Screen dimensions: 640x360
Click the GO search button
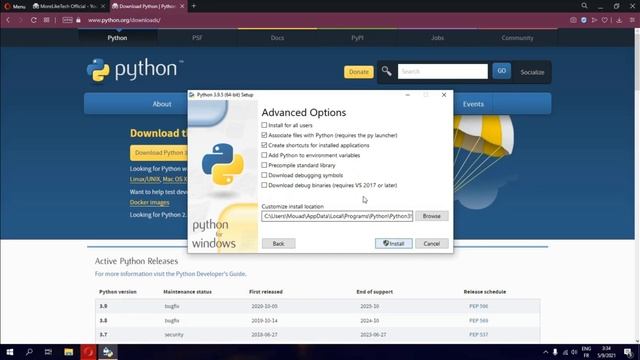pyautogui.click(x=501, y=71)
